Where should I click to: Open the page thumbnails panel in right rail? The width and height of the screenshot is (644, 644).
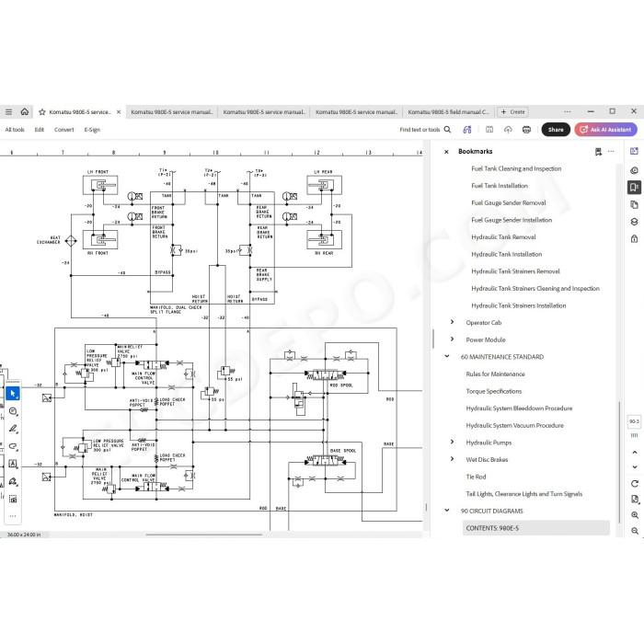(x=634, y=204)
